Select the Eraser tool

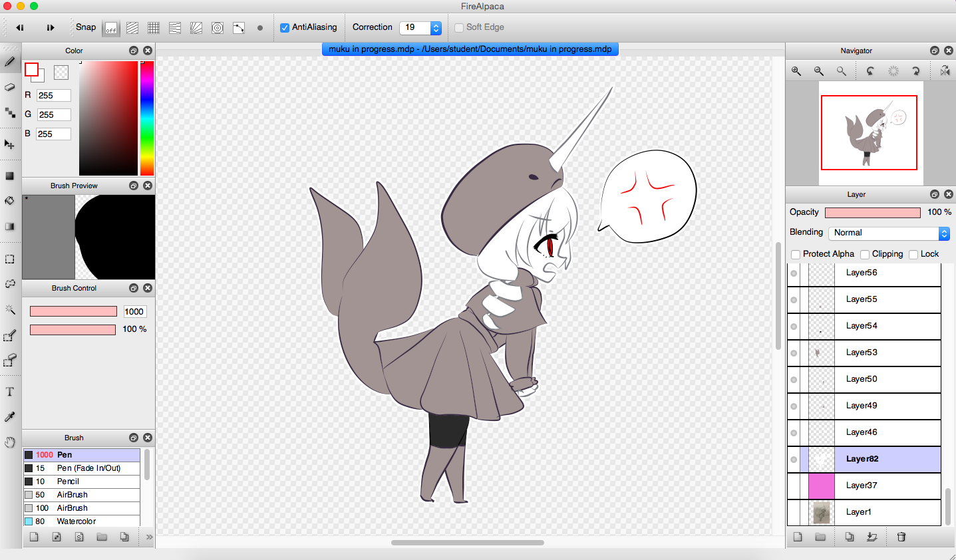click(10, 87)
